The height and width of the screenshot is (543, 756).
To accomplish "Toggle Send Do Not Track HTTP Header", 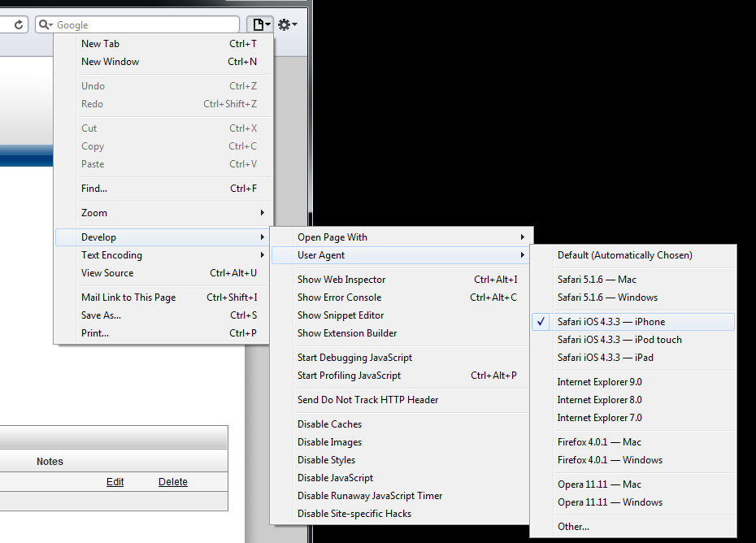I will [401, 400].
